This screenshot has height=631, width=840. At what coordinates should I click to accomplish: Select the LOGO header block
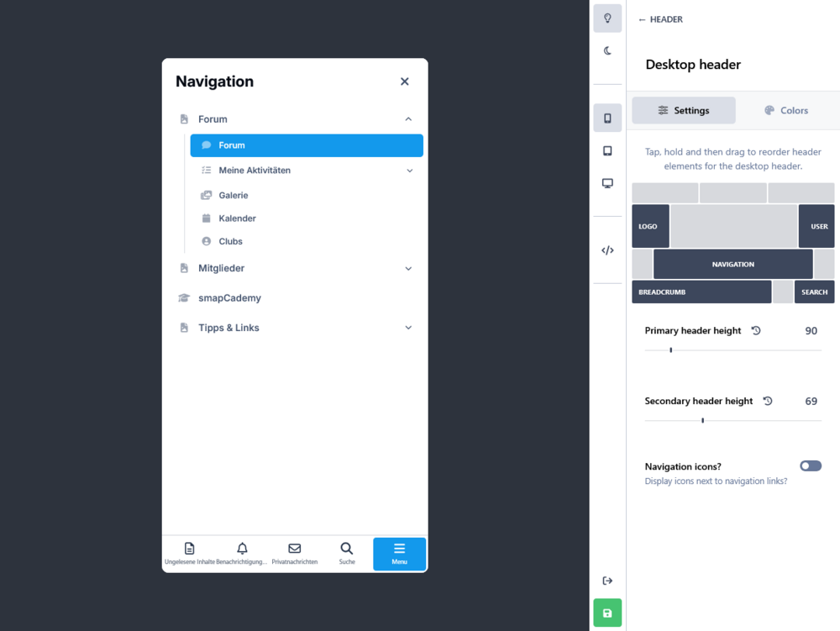(x=650, y=226)
